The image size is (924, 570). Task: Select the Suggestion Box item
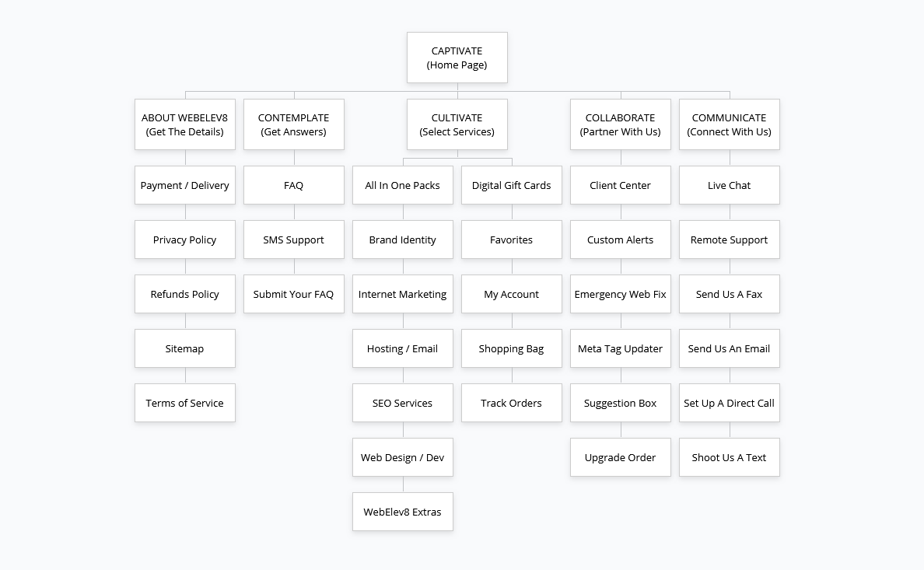620,403
